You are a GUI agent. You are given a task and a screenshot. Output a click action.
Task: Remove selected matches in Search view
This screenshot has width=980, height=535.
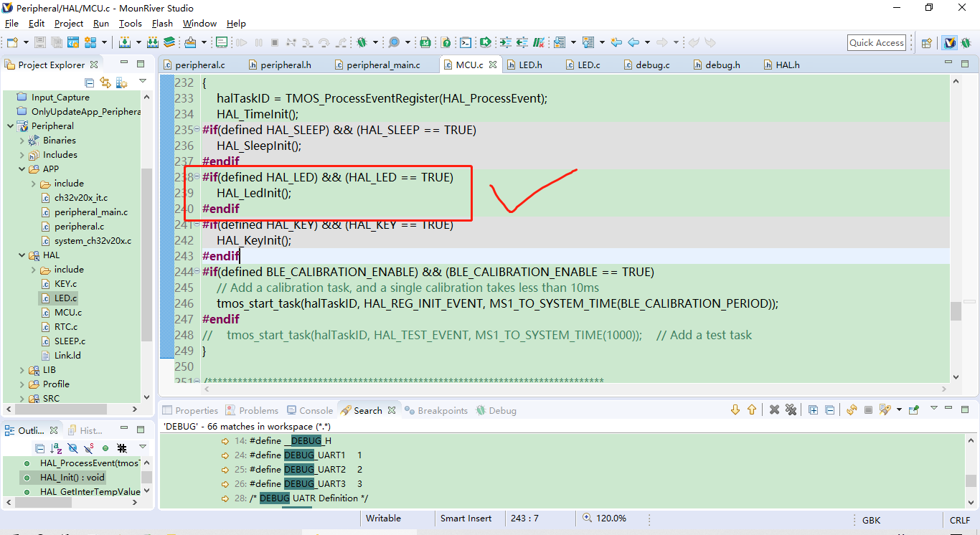click(x=774, y=409)
